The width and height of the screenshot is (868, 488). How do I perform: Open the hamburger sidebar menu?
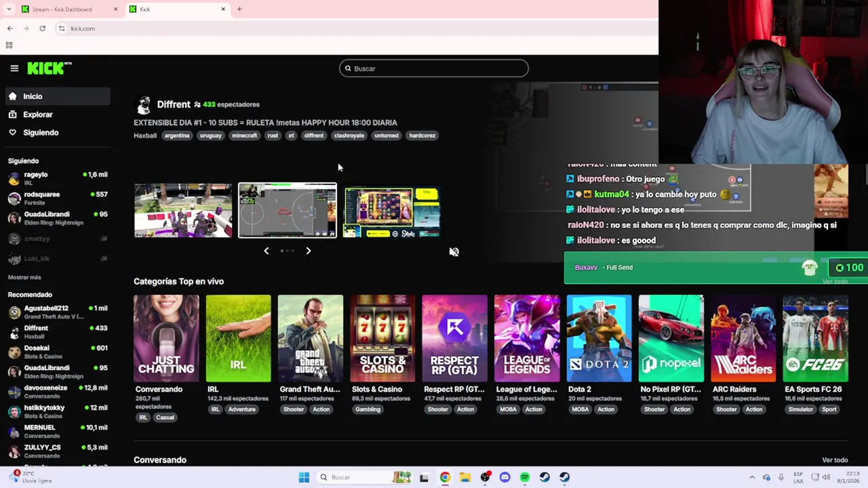(14, 68)
